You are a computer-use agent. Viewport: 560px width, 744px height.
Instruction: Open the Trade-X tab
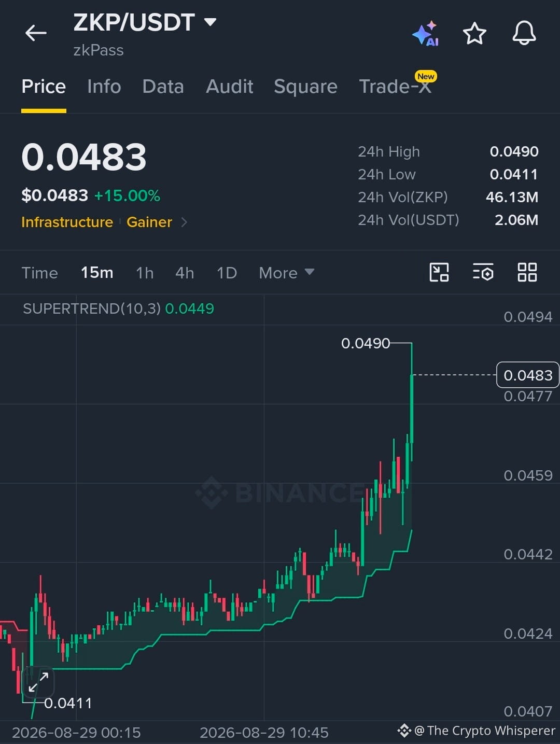pyautogui.click(x=395, y=87)
